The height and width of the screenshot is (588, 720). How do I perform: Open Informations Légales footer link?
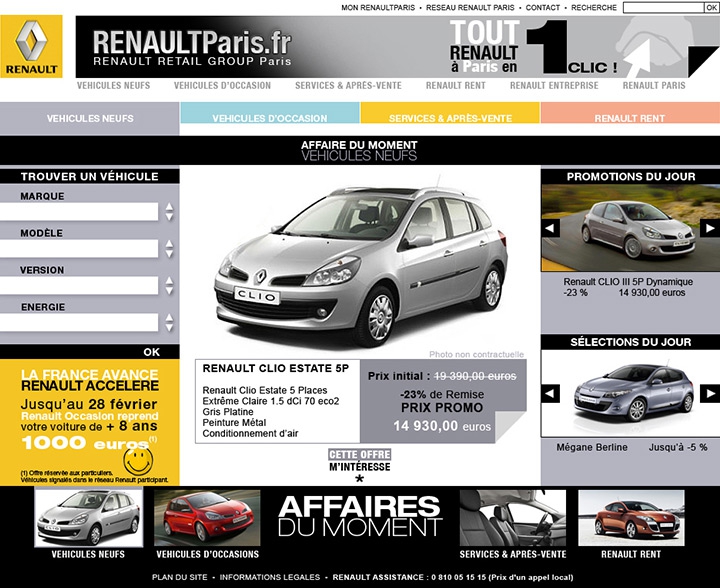click(x=270, y=577)
